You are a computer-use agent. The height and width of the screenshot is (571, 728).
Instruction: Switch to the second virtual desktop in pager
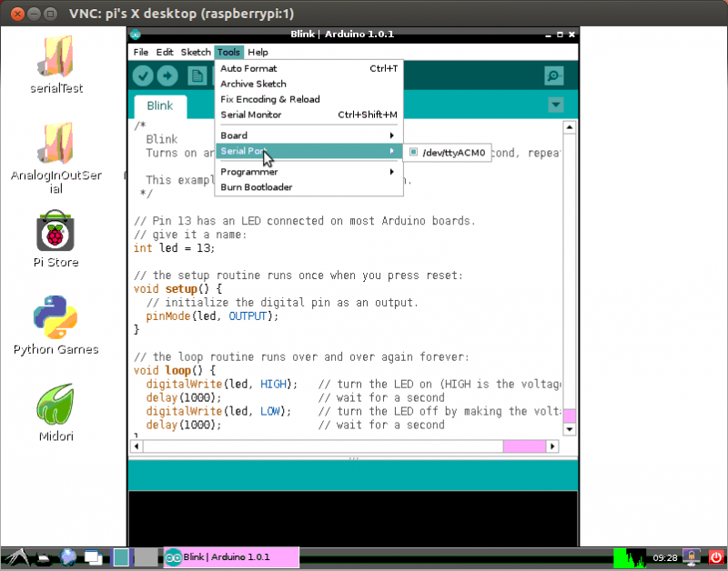(x=146, y=557)
